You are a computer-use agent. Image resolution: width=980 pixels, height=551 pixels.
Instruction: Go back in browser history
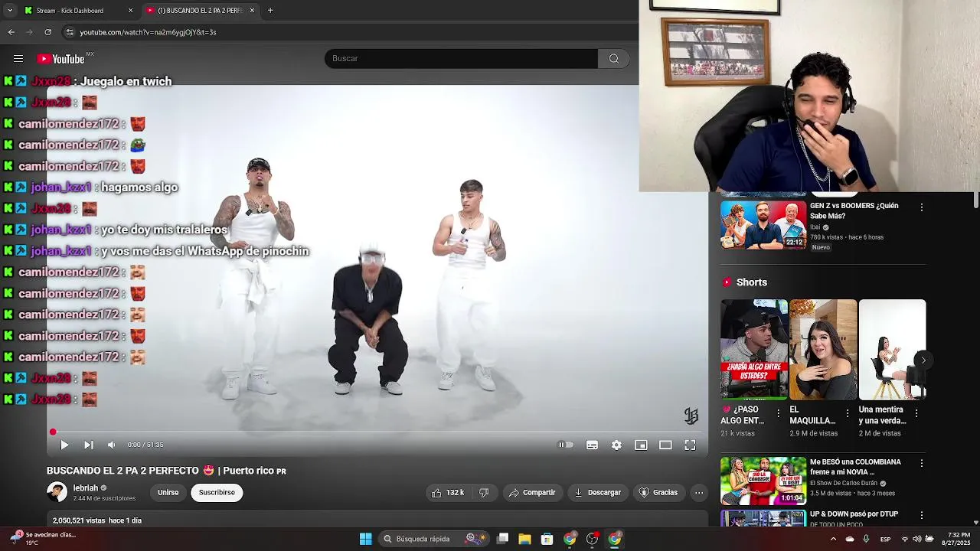point(11,32)
